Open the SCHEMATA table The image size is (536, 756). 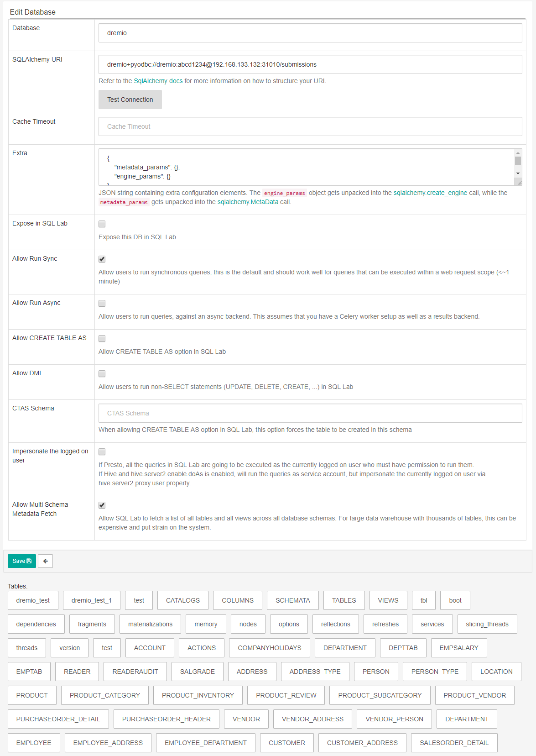point(293,600)
